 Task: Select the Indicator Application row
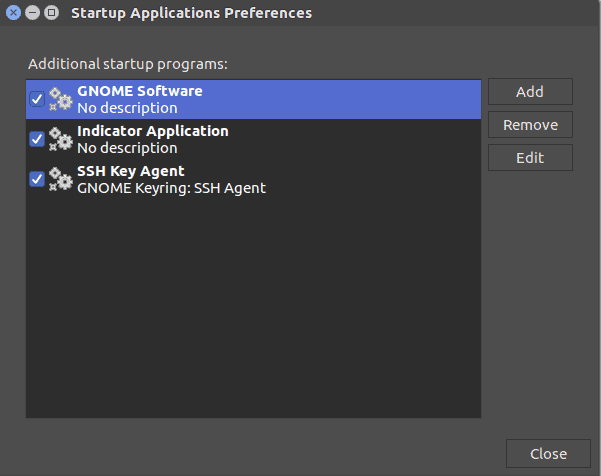(x=253, y=139)
